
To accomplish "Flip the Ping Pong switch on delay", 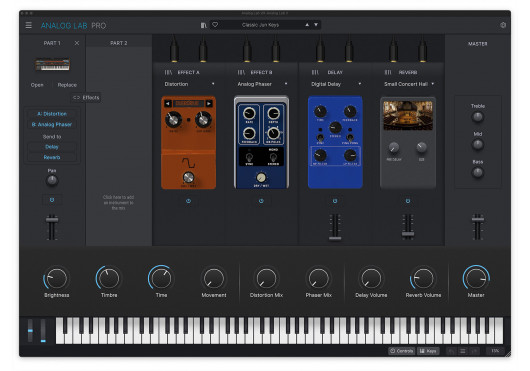I will [x=350, y=137].
